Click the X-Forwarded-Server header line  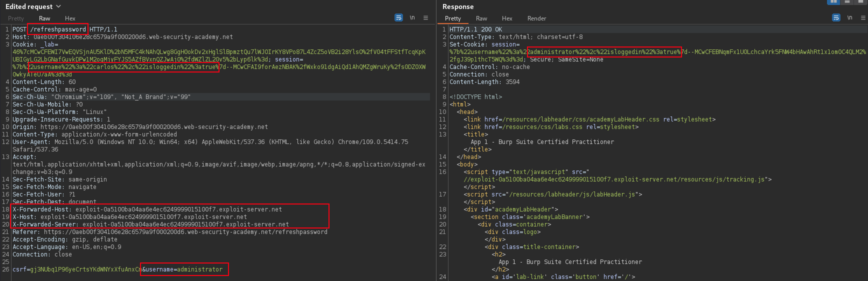pos(150,224)
